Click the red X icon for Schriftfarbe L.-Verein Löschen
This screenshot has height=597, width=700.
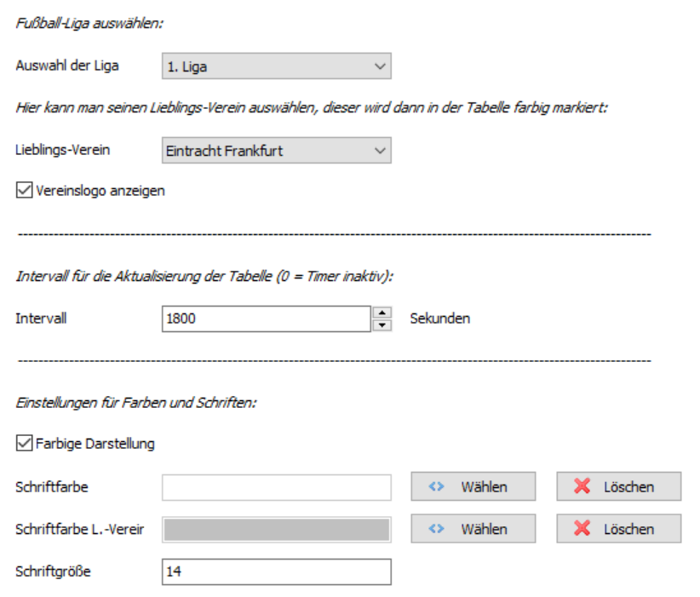[582, 528]
